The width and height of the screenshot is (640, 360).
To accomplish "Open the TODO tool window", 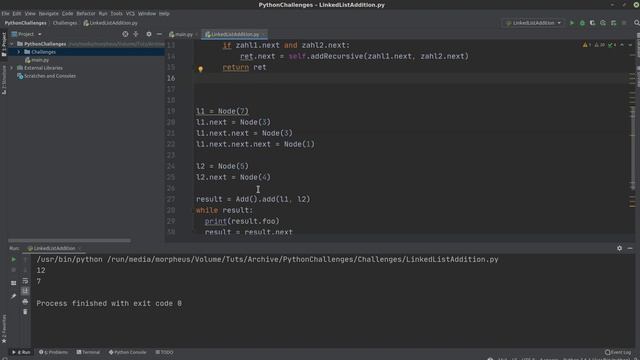I will point(164,352).
